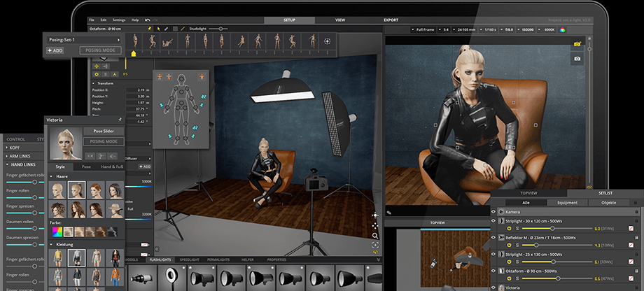Viewport: 644px width, 291px height.
Task: Click the undo arrow icon
Action: pyautogui.click(x=148, y=20)
